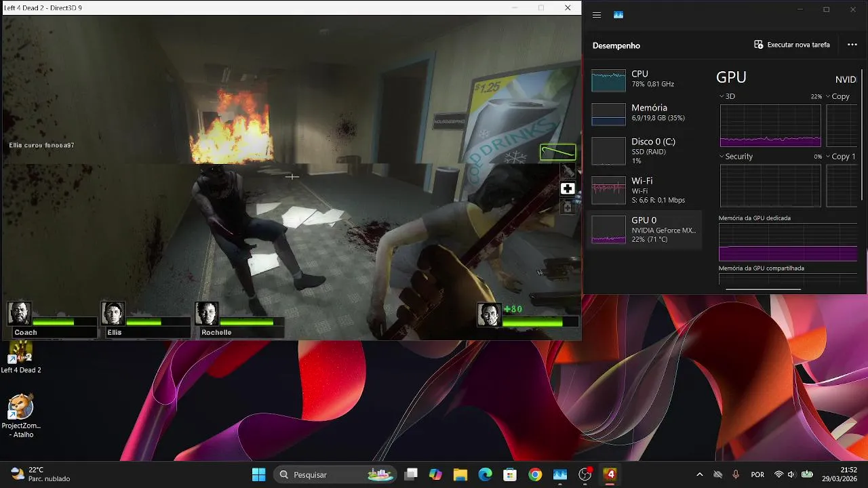This screenshot has width=868, height=488.
Task: Select the GPU 0 performance entry
Action: (646, 230)
